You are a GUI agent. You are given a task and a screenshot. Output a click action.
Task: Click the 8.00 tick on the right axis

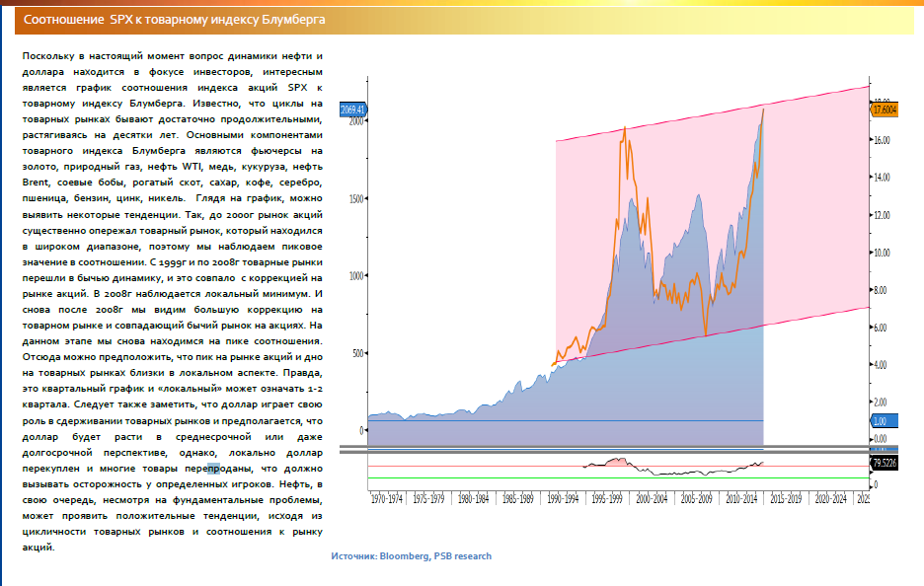[x=881, y=290]
